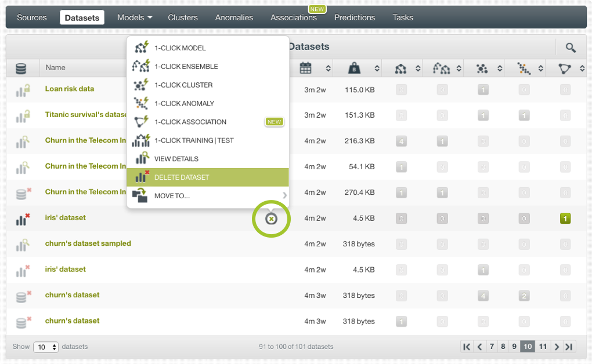Click the anomalies column header icon
The image size is (592, 364).
524,69
